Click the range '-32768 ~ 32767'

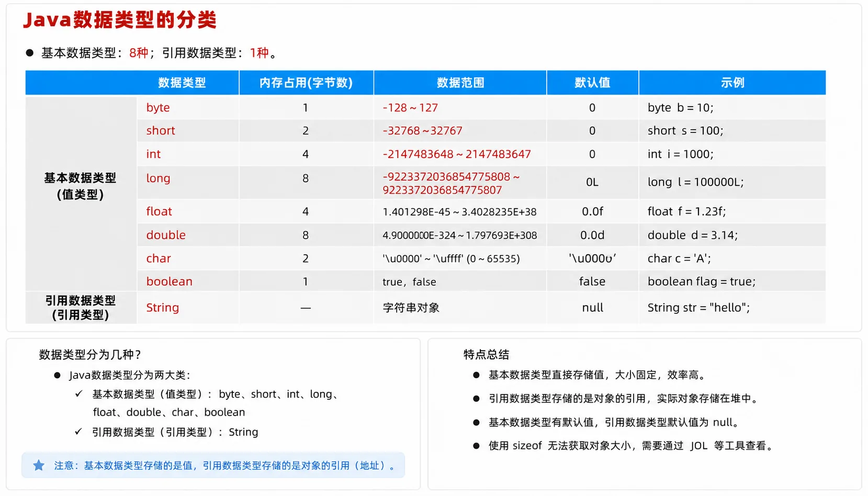(x=422, y=131)
